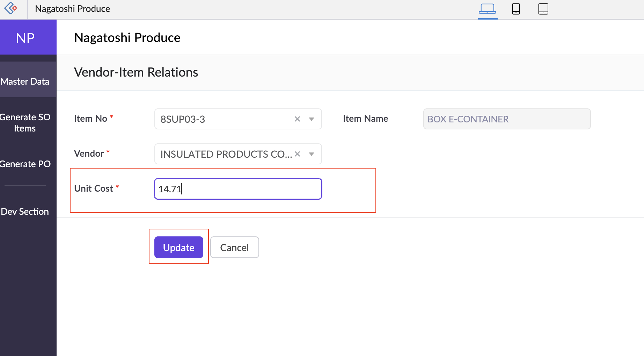644x356 pixels.
Task: Open the Vendor field showing INSULATED PRODUCTS
Action: coord(224,154)
